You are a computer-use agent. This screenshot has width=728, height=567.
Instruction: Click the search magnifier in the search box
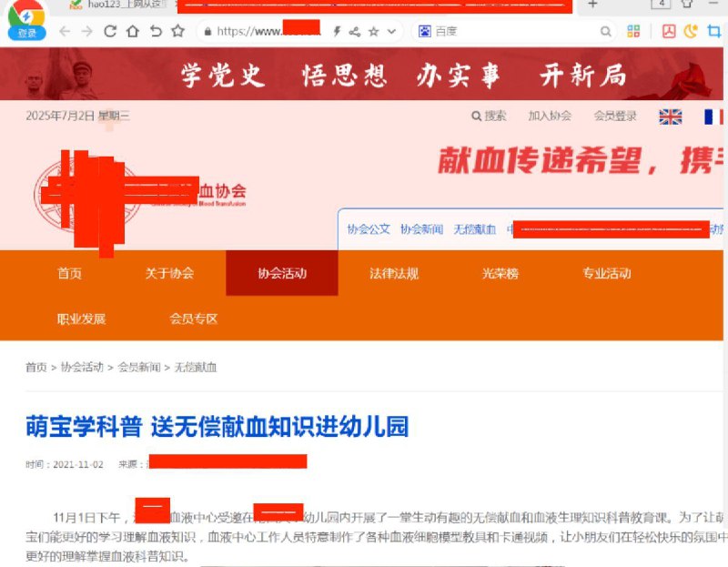coord(604,30)
